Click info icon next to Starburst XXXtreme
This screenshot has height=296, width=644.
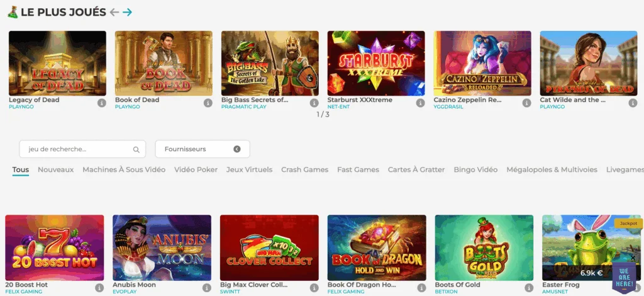[x=420, y=103]
